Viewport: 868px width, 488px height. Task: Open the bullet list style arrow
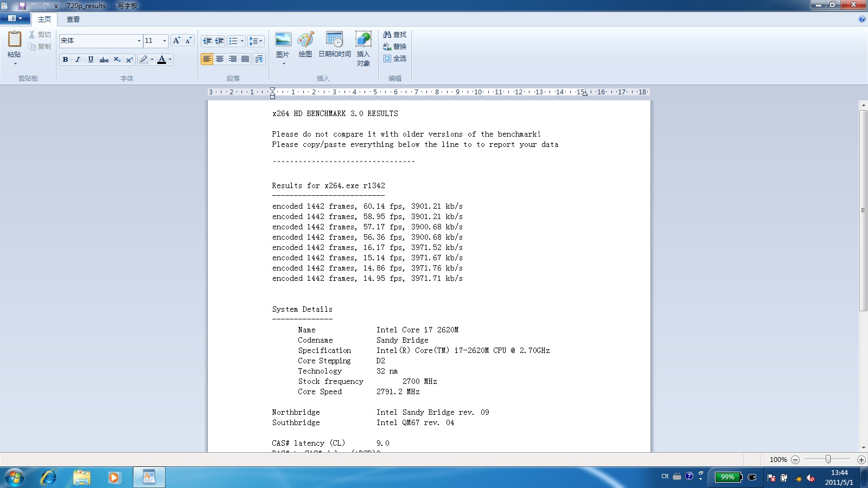pos(242,41)
